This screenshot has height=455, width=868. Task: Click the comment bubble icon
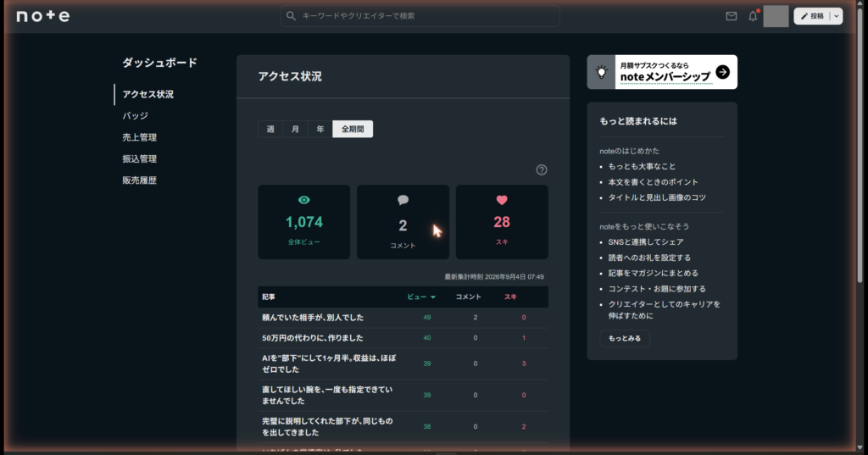(403, 200)
